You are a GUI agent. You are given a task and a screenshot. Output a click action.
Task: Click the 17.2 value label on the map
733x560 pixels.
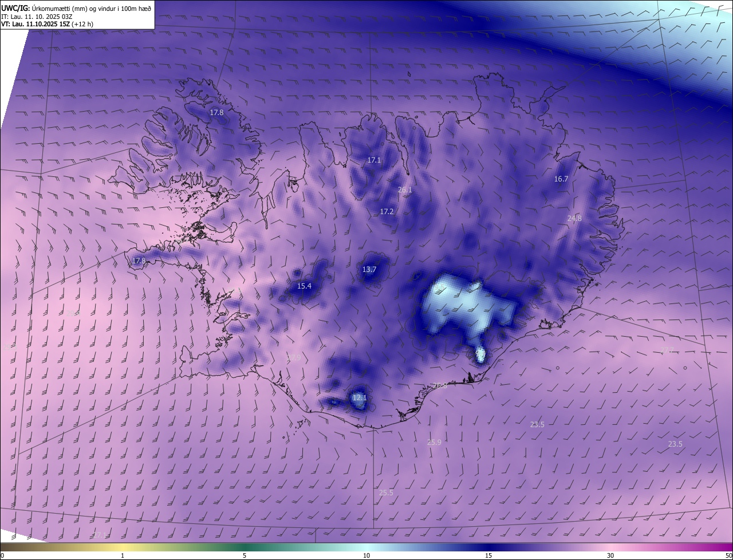tap(387, 212)
